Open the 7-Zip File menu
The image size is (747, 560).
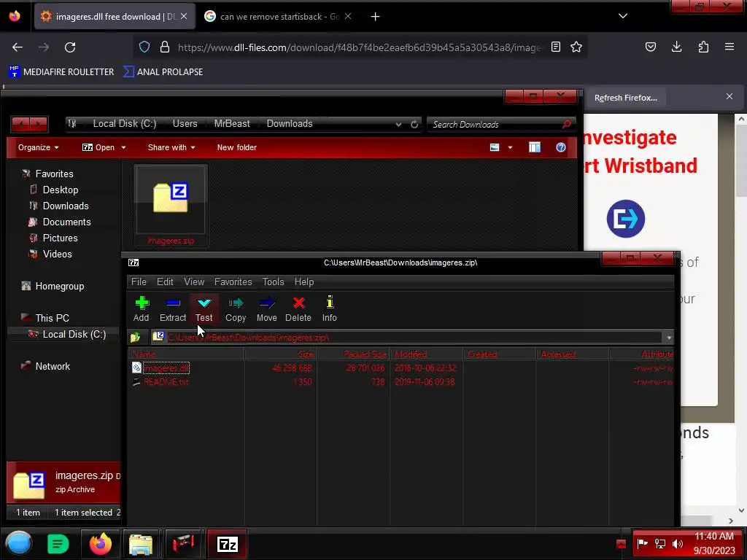[139, 282]
